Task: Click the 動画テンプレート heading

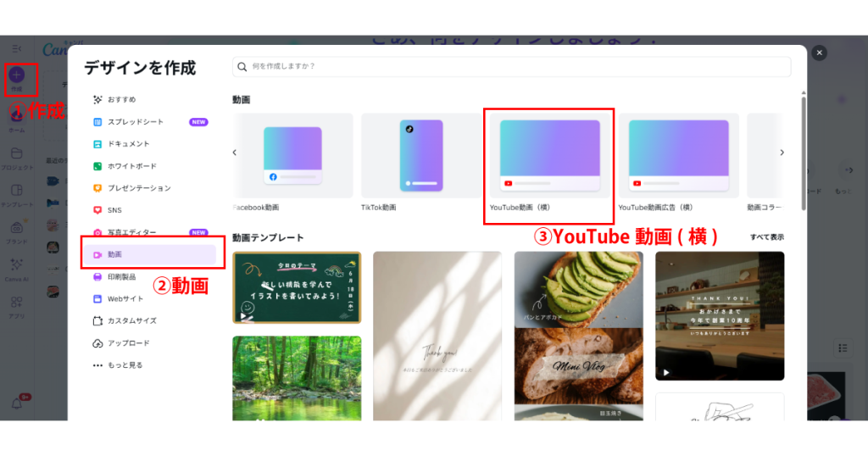Action: click(268, 237)
